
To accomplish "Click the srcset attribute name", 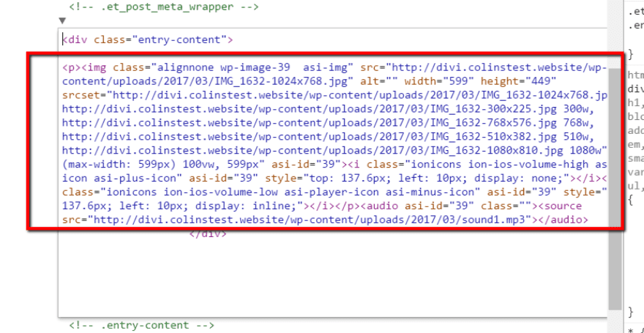I will click(x=81, y=95).
